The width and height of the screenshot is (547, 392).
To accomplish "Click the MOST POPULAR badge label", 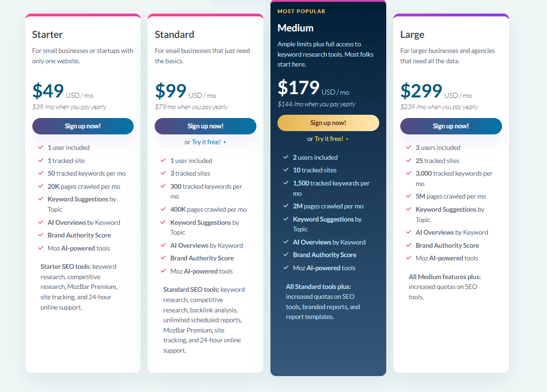I will 301,11.
